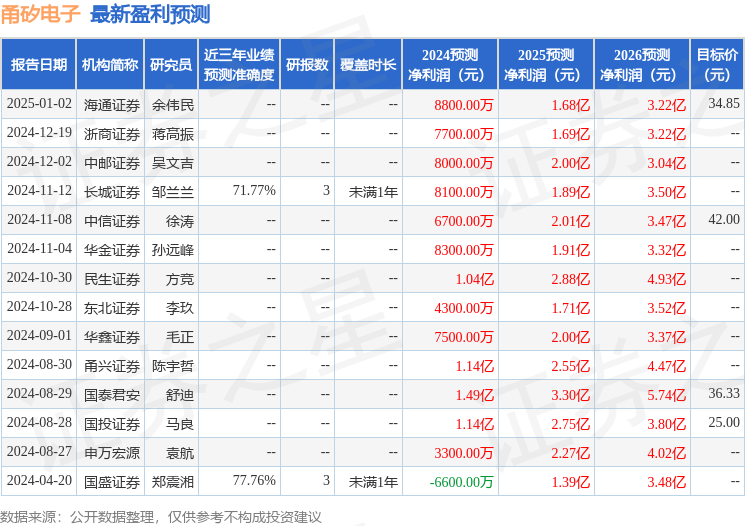The width and height of the screenshot is (745, 526).
Task: Click the target price 42.00
Action: [724, 219]
